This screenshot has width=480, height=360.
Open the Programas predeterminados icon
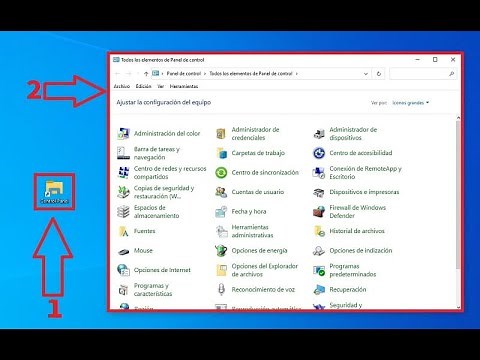click(x=319, y=270)
